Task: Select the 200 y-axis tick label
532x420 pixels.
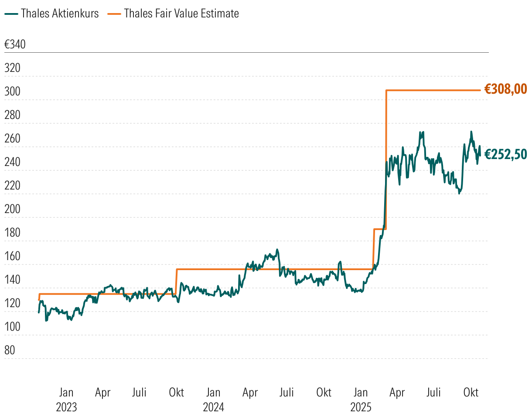Action: point(12,210)
